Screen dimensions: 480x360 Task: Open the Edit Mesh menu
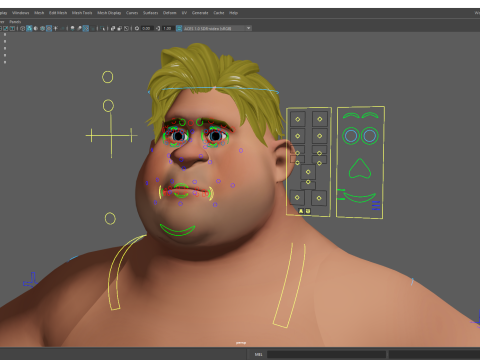point(58,13)
